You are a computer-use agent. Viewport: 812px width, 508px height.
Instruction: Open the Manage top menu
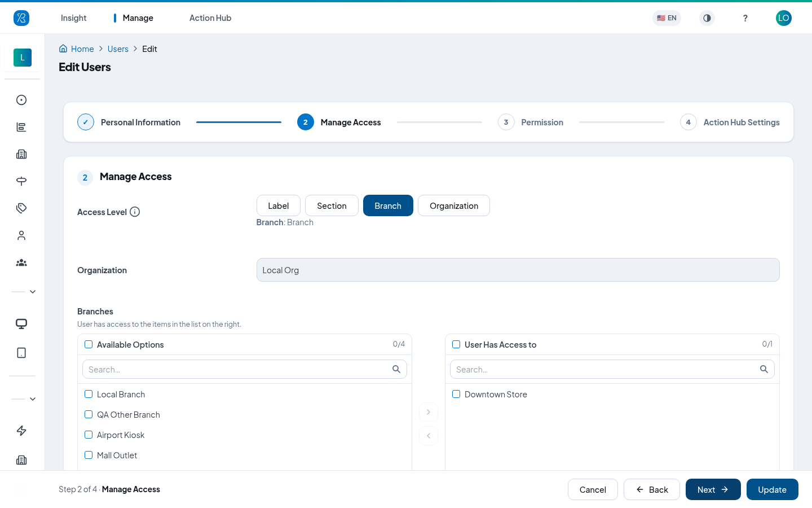pyautogui.click(x=138, y=18)
